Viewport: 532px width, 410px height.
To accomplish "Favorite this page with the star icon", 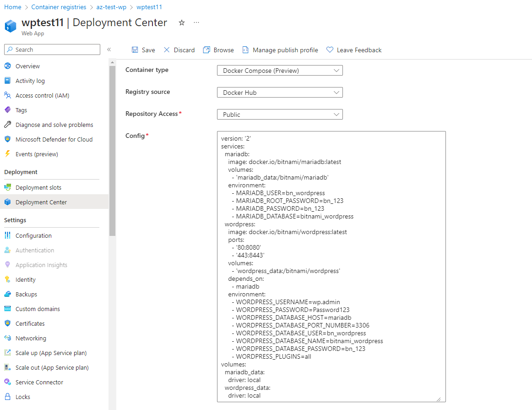I will (x=182, y=23).
